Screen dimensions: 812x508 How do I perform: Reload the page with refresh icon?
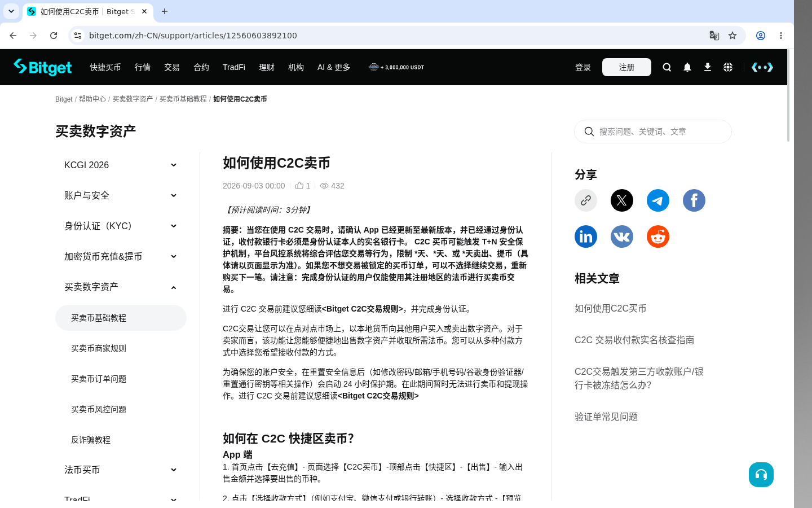(54, 36)
